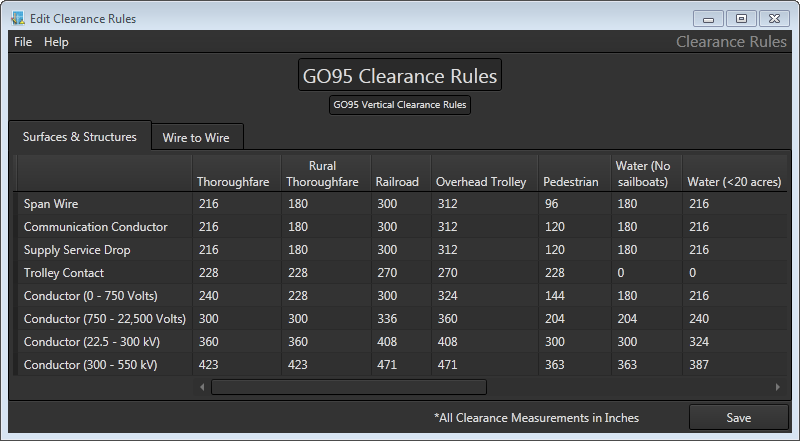The image size is (800, 441).
Task: Open the Help menu
Action: [x=56, y=42]
